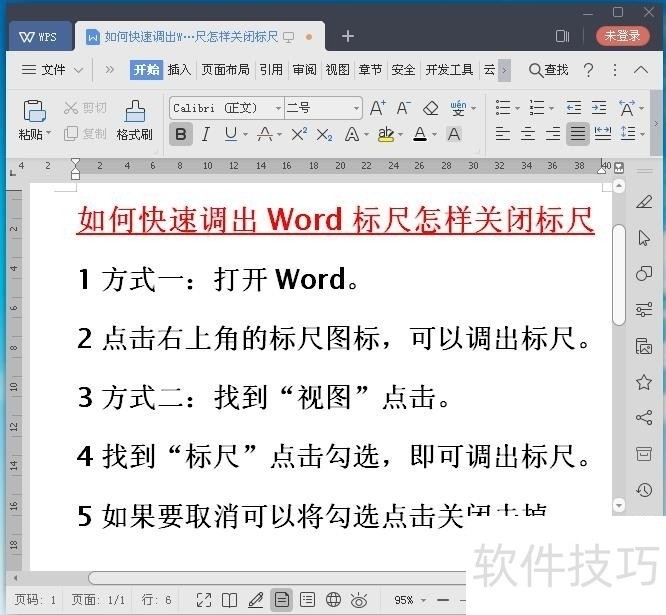Clear formatting with eraser icon
Image resolution: width=666 pixels, height=615 pixels.
tap(431, 108)
